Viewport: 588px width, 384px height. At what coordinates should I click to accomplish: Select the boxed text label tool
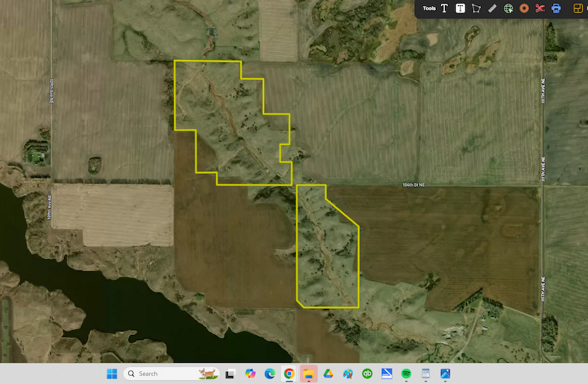(x=460, y=8)
